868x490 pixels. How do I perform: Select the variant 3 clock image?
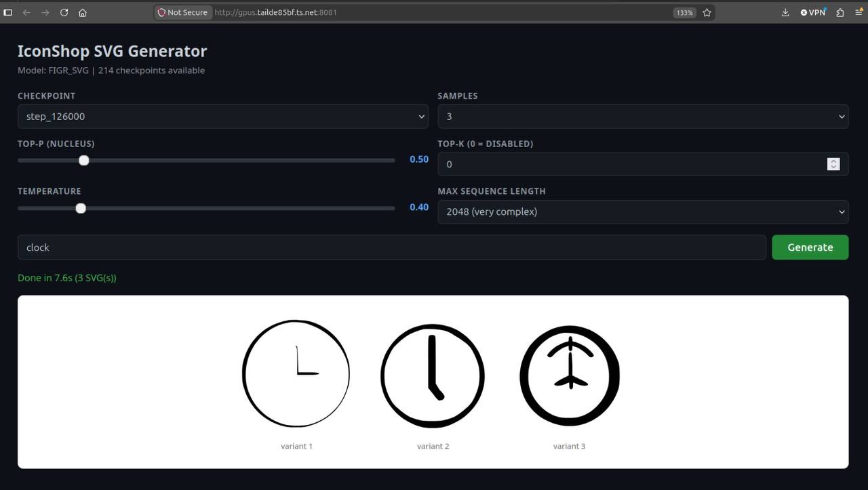point(570,375)
